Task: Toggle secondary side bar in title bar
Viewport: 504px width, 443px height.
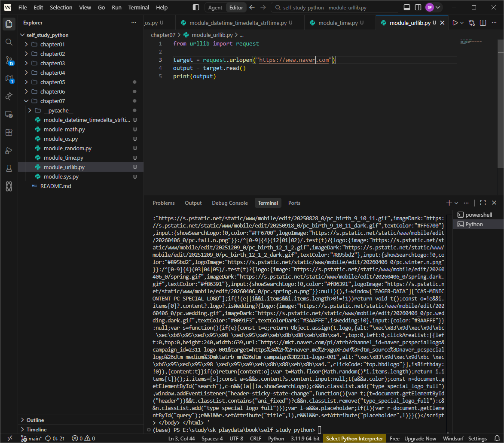Action: (418, 7)
